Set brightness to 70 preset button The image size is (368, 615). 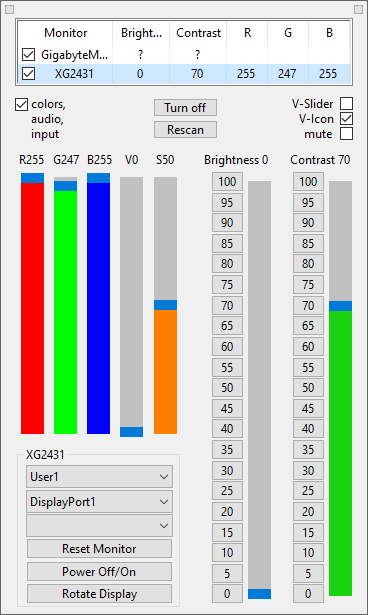227,305
